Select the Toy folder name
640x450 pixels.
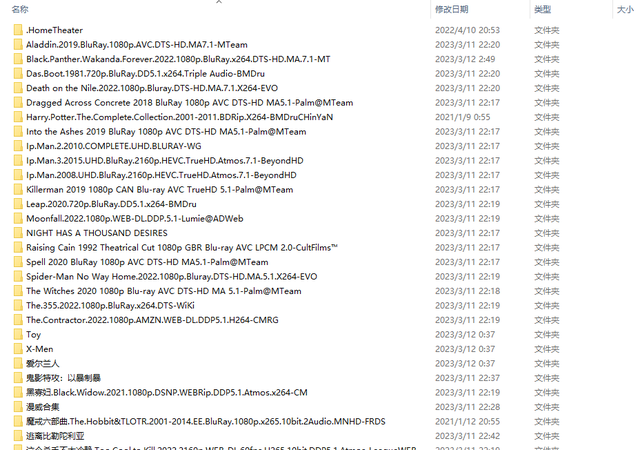click(x=33, y=334)
